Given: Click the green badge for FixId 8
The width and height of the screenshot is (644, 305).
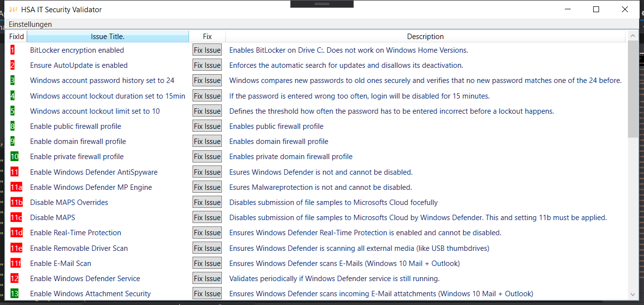Looking at the screenshot, I should click(13, 126).
